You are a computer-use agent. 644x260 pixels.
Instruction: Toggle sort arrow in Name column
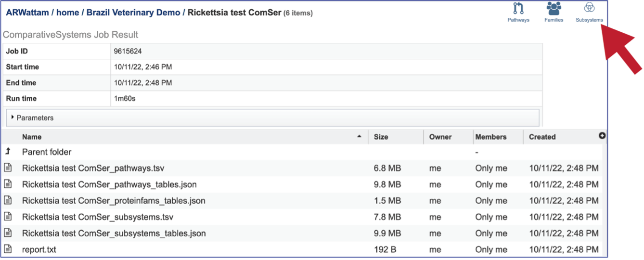coord(359,137)
